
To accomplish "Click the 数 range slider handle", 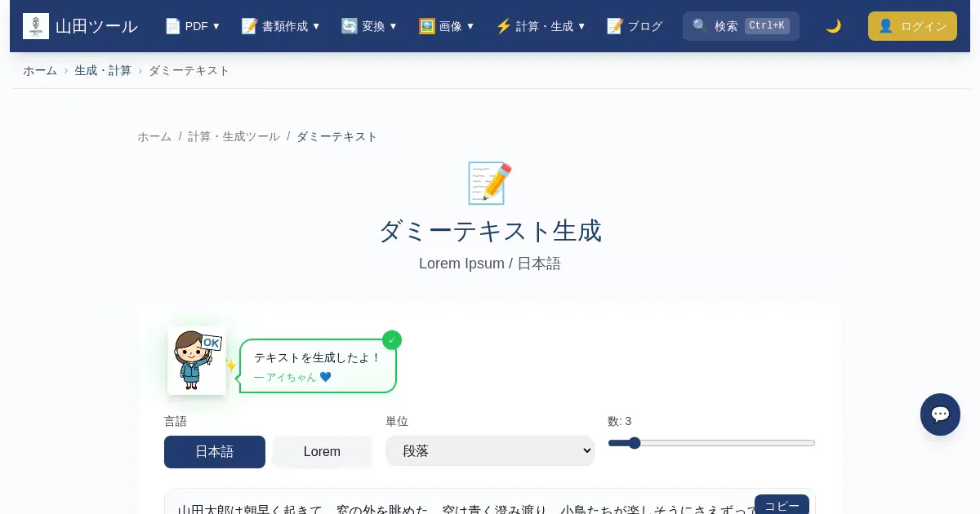I will 635,443.
